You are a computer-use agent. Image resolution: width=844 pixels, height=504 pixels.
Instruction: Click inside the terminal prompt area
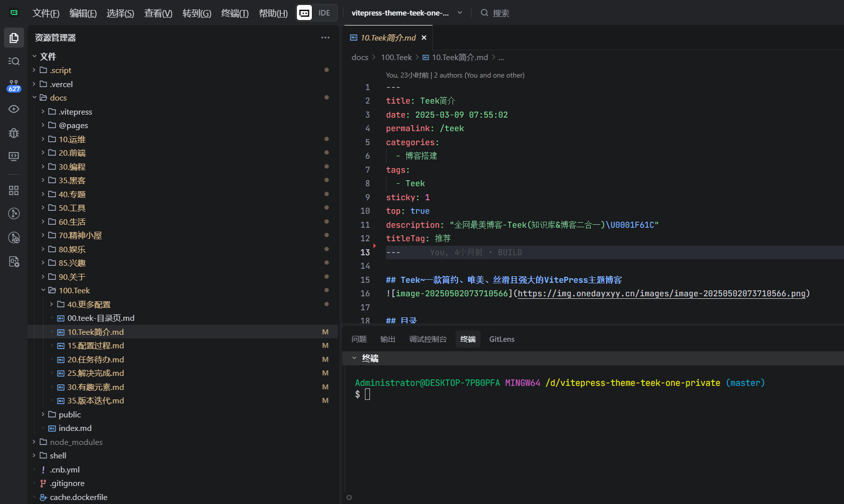point(367,394)
